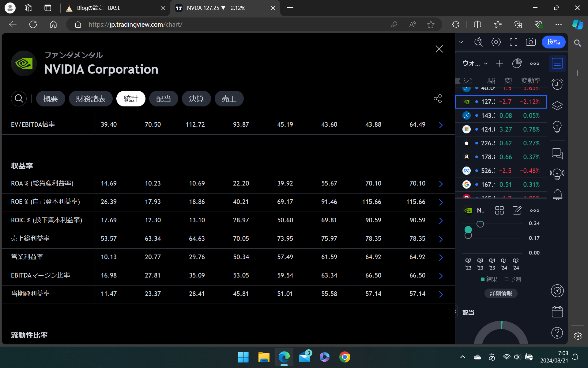This screenshot has height=368, width=588.
Task: Search fundamentals with the magnifier icon
Action: point(19,99)
